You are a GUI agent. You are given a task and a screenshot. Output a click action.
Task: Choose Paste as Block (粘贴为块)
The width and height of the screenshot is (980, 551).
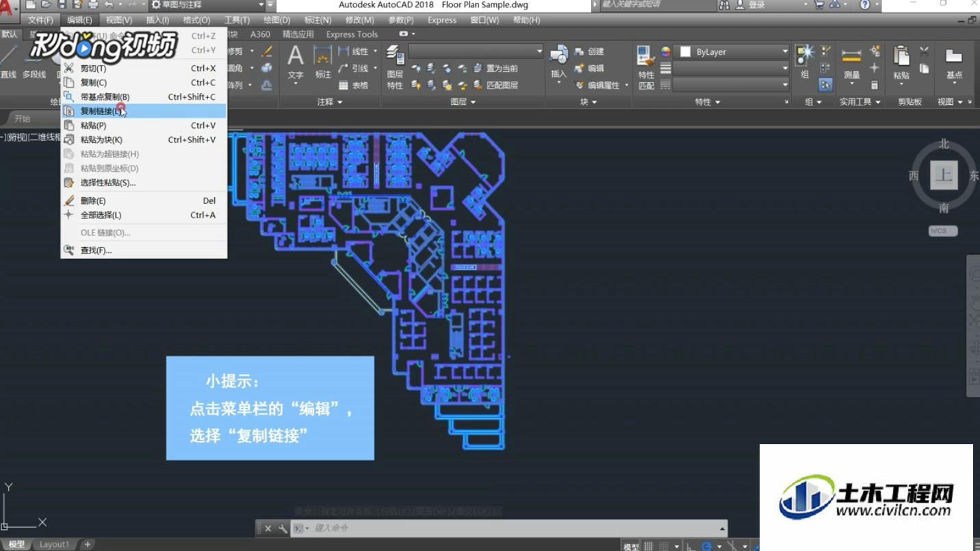144,140
